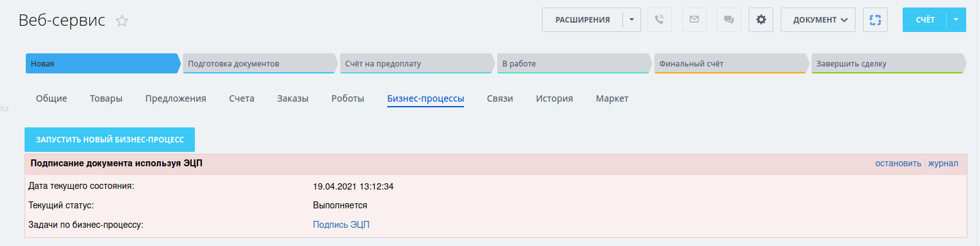Expand the Расширения dropdown arrow
Screen dimensions: 980x246
point(631,19)
